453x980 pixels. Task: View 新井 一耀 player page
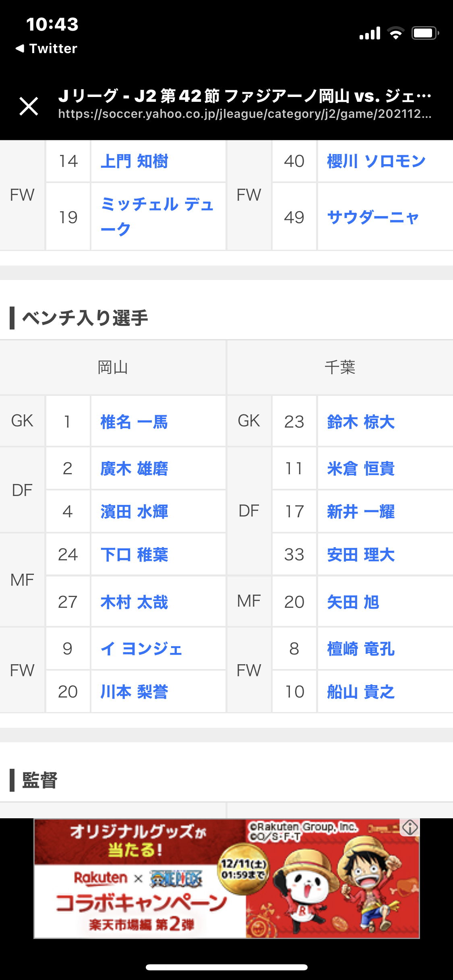click(x=361, y=512)
